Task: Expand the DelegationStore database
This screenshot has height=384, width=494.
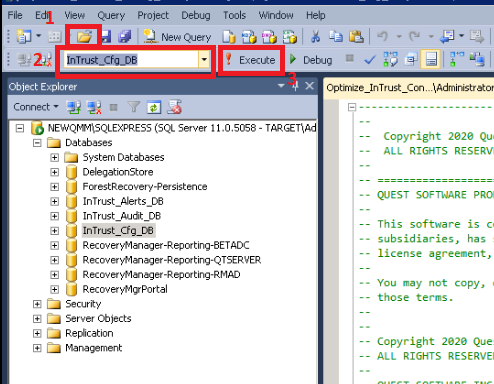Action: point(54,172)
